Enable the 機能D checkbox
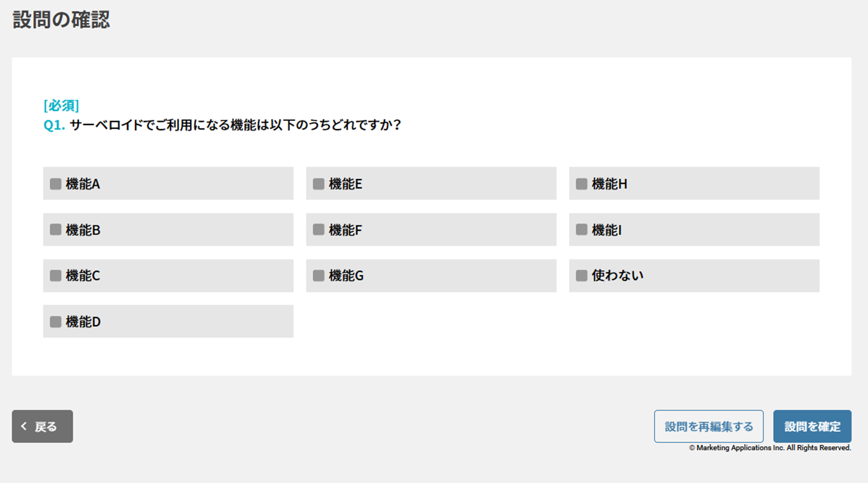 point(56,322)
